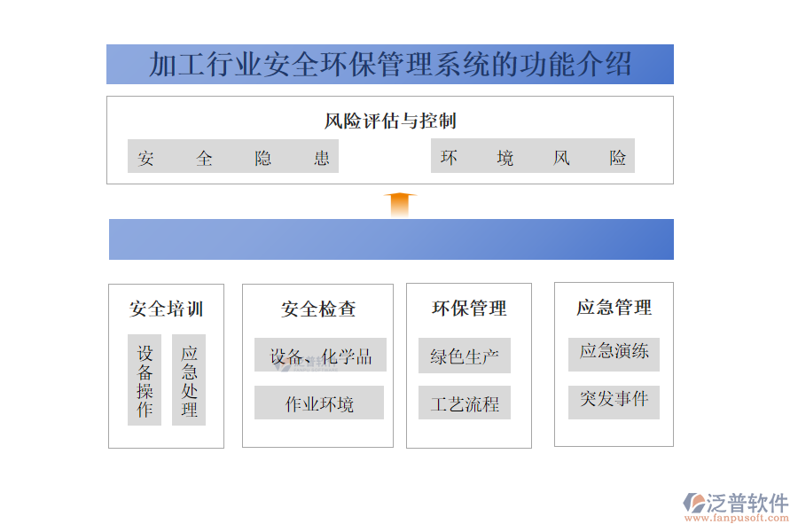The image size is (798, 532).
Task: Open the 作业环境 item
Action: click(x=319, y=403)
